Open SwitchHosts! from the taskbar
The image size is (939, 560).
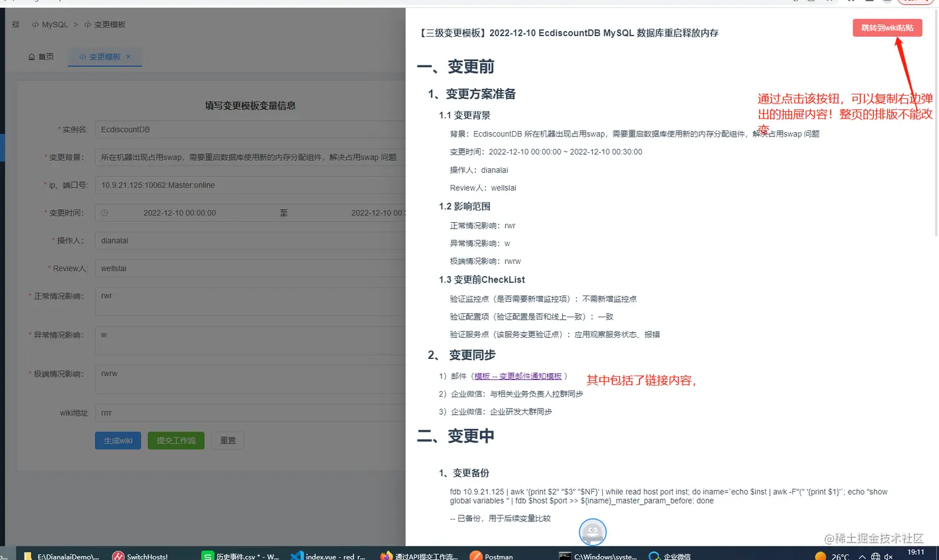tap(140, 555)
